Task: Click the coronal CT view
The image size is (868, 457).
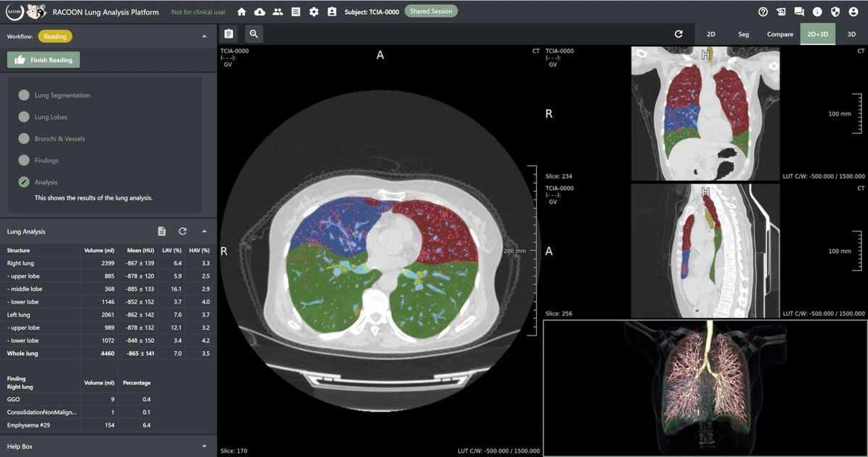Action: [705, 114]
